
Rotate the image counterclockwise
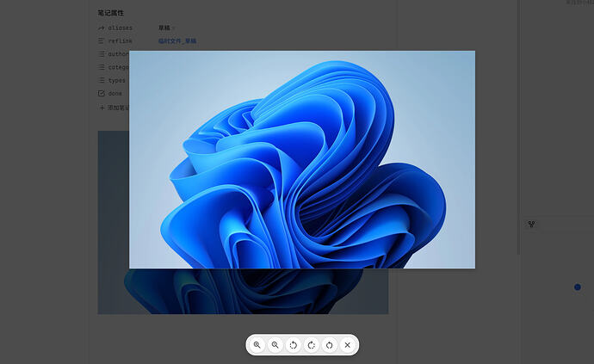[294, 345]
